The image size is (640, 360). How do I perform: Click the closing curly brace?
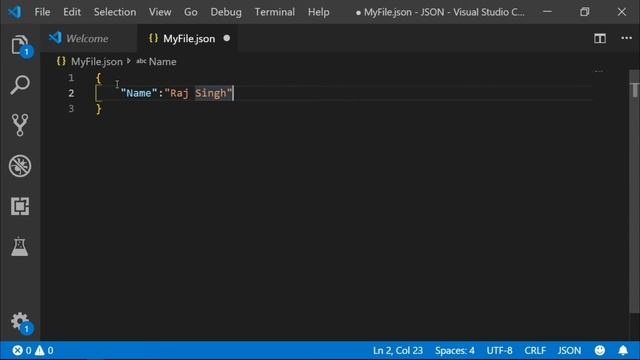coord(98,109)
